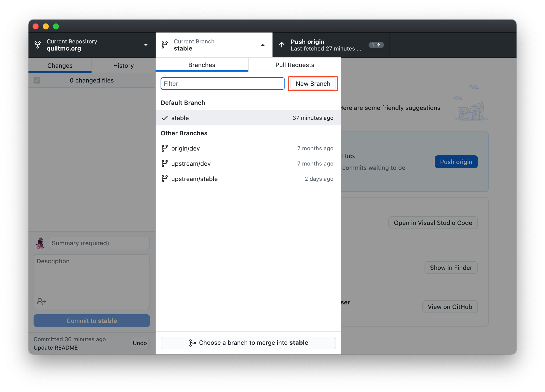Choose a branch to merge into stable
545x392 pixels.
tap(248, 342)
